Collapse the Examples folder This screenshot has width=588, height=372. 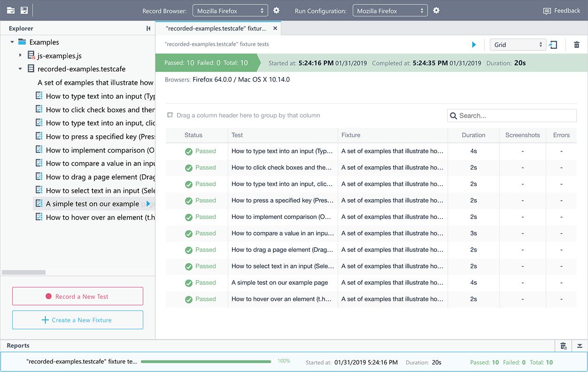[12, 42]
